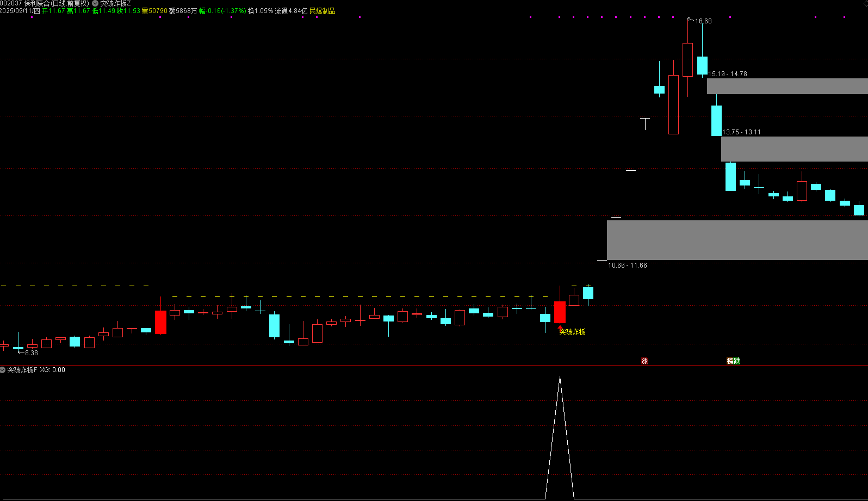The image size is (868, 501).
Task: Open the 民爆制品 sector link
Action: pyautogui.click(x=323, y=11)
